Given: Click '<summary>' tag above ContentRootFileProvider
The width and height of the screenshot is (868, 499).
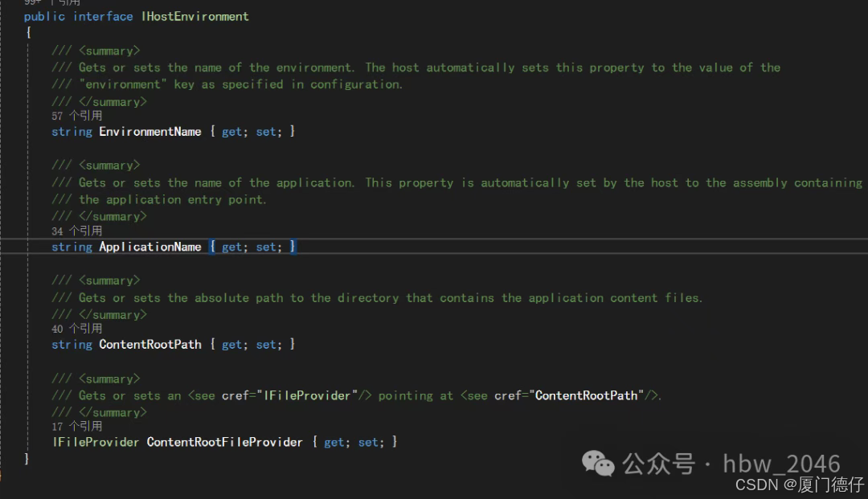Looking at the screenshot, I should [x=109, y=379].
